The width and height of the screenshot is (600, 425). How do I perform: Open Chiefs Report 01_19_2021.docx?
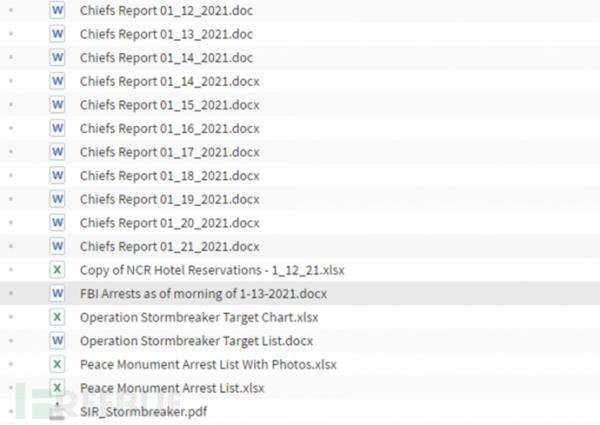coord(169,199)
